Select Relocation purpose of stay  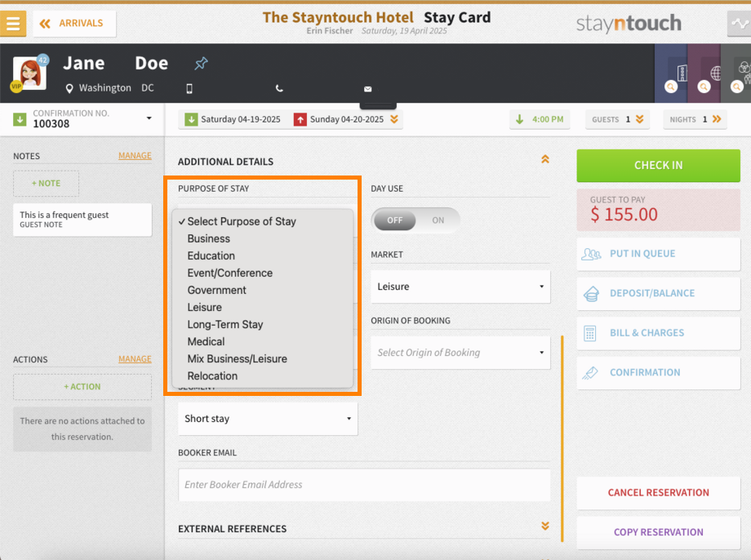click(x=263, y=376)
